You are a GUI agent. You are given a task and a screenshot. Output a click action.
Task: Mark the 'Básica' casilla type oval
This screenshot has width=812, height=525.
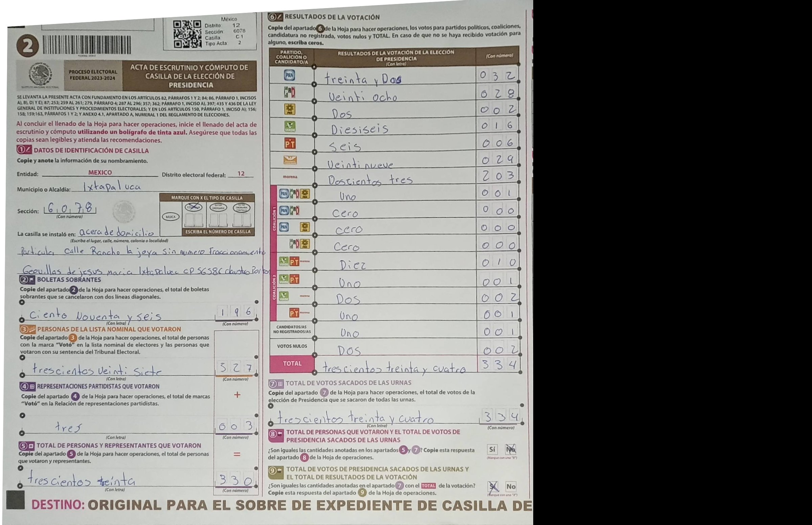point(171,216)
